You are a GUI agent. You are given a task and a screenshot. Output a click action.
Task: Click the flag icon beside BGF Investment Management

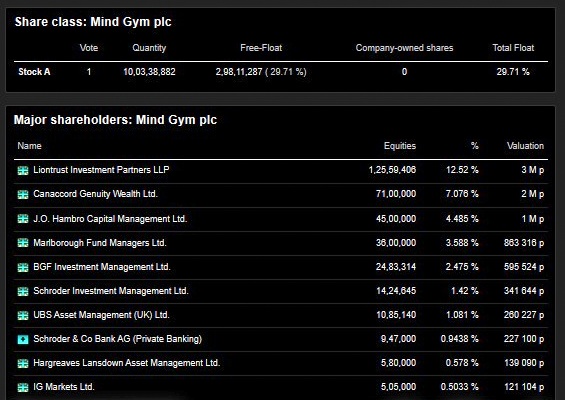point(23,267)
